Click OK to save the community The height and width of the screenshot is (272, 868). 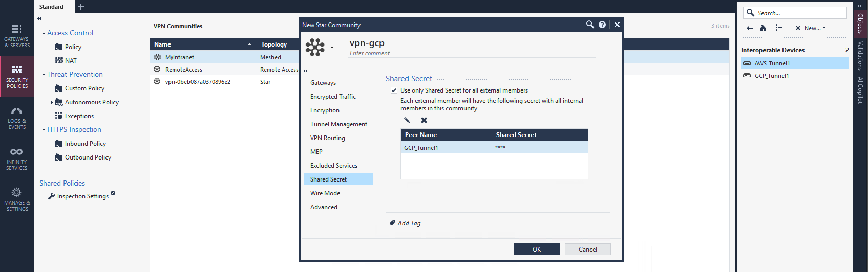click(x=536, y=249)
